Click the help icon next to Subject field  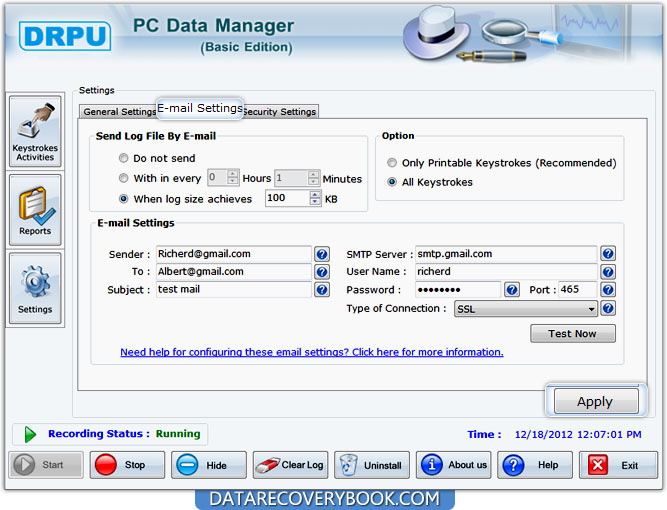click(x=322, y=290)
